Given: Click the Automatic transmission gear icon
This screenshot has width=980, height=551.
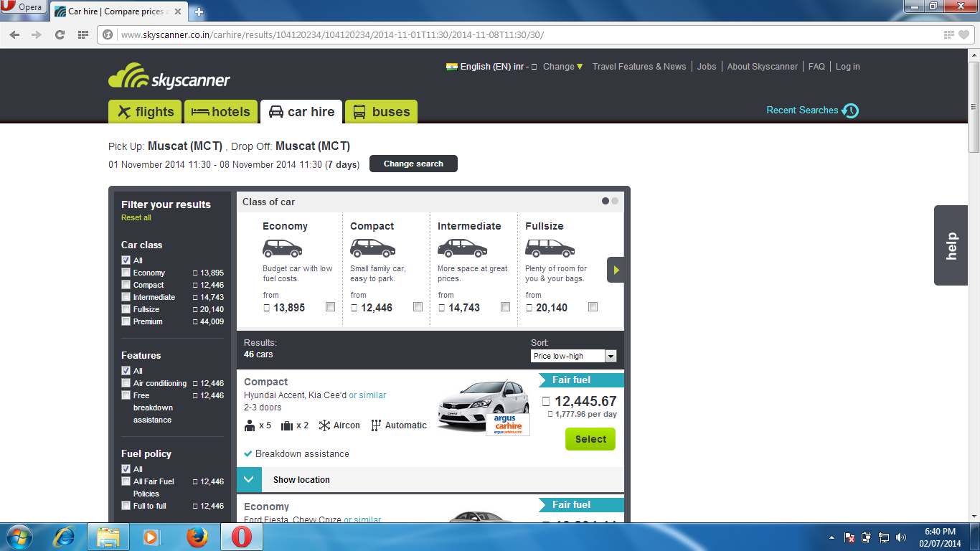Looking at the screenshot, I should coord(376,425).
